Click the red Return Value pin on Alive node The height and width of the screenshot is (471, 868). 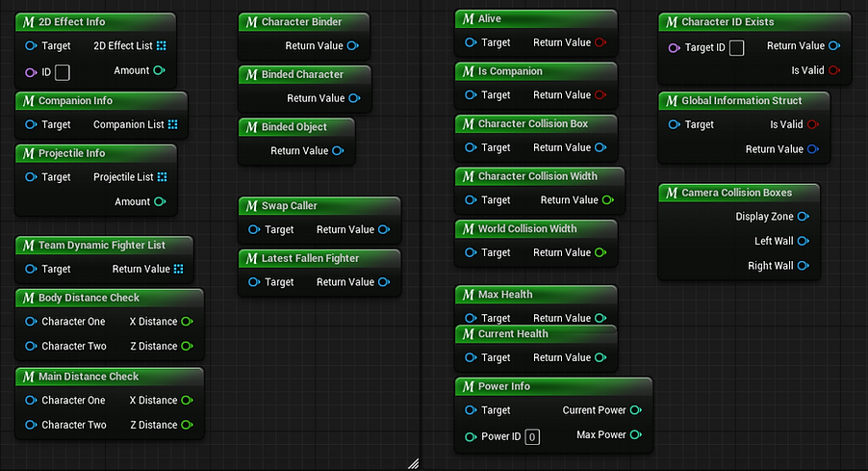point(600,42)
